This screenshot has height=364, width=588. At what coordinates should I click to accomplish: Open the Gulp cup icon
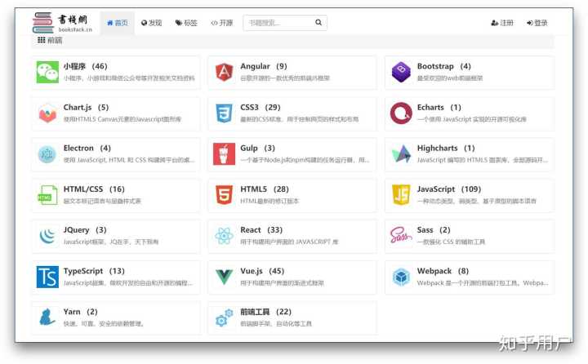click(x=225, y=154)
